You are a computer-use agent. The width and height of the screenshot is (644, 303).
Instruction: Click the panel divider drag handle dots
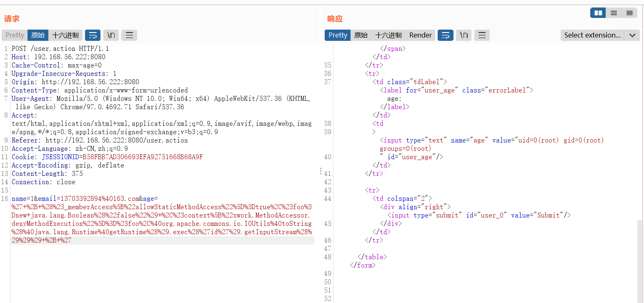(321, 171)
